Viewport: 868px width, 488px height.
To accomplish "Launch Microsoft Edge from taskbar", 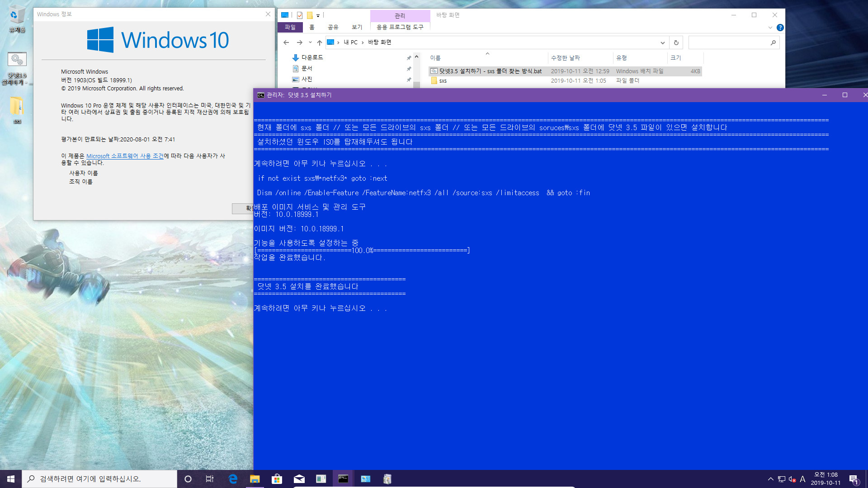I will click(233, 479).
